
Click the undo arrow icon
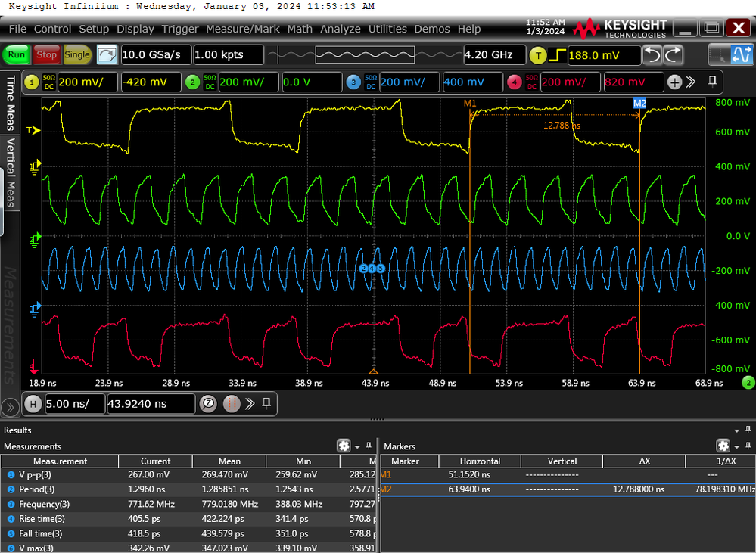click(652, 55)
